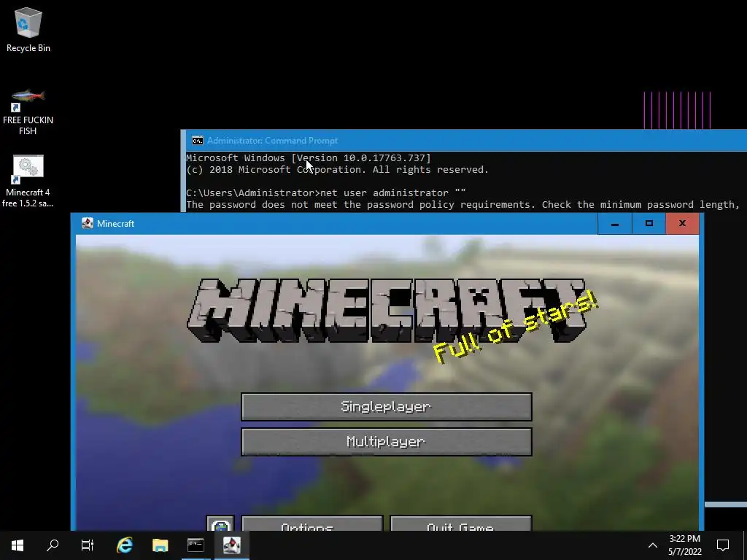Viewport: 747px width, 560px height.
Task: Switch to Command Prompt taskbar button
Action: tap(196, 545)
